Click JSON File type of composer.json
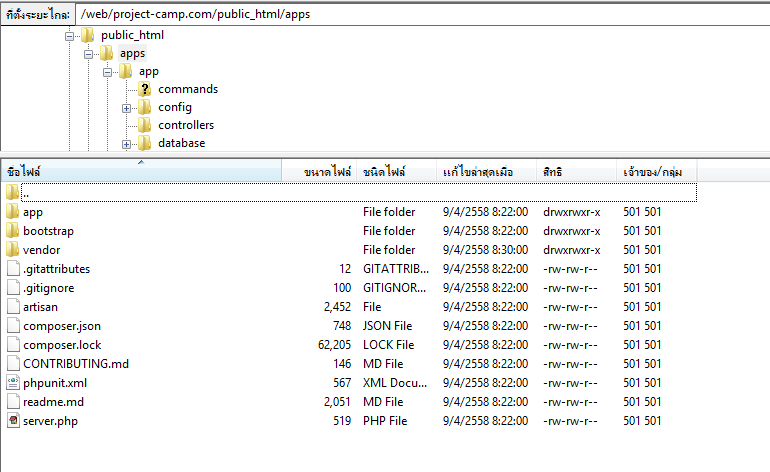Image resolution: width=770 pixels, height=472 pixels. pos(387,326)
